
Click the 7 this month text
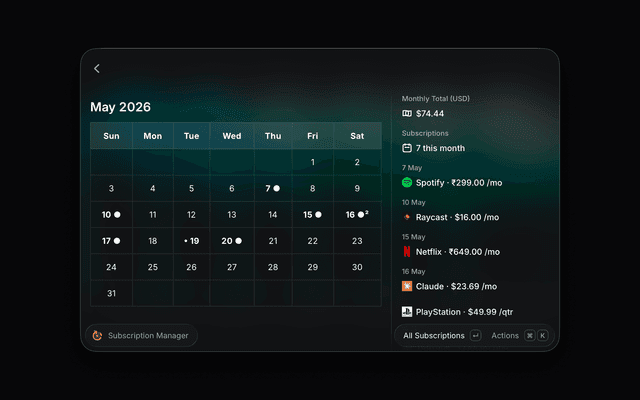[440, 148]
